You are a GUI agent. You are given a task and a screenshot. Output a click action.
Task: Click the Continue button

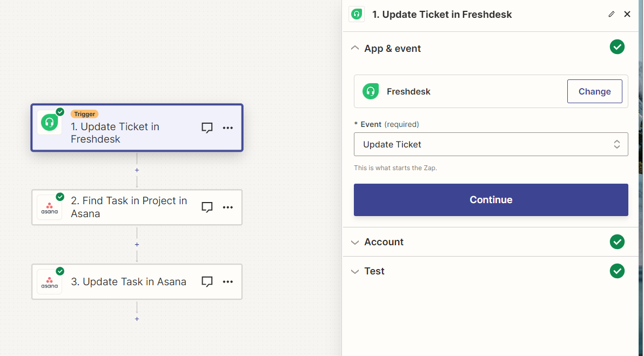491,199
